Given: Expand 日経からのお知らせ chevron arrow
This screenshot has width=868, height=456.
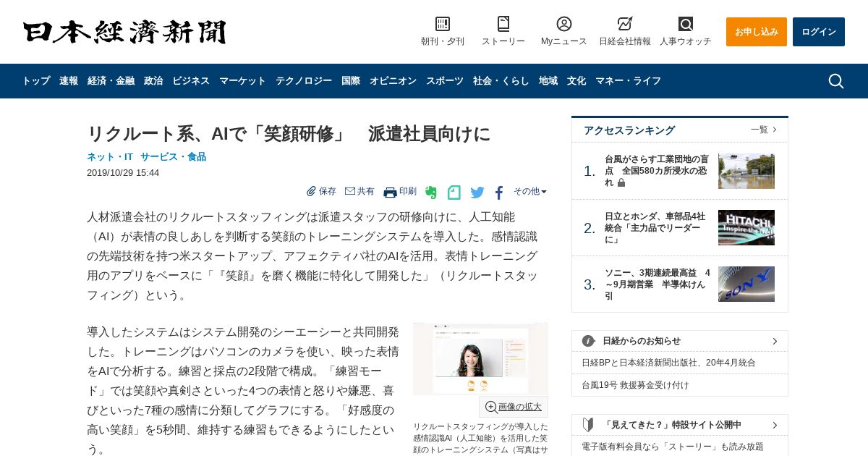Looking at the screenshot, I should pos(775,341).
